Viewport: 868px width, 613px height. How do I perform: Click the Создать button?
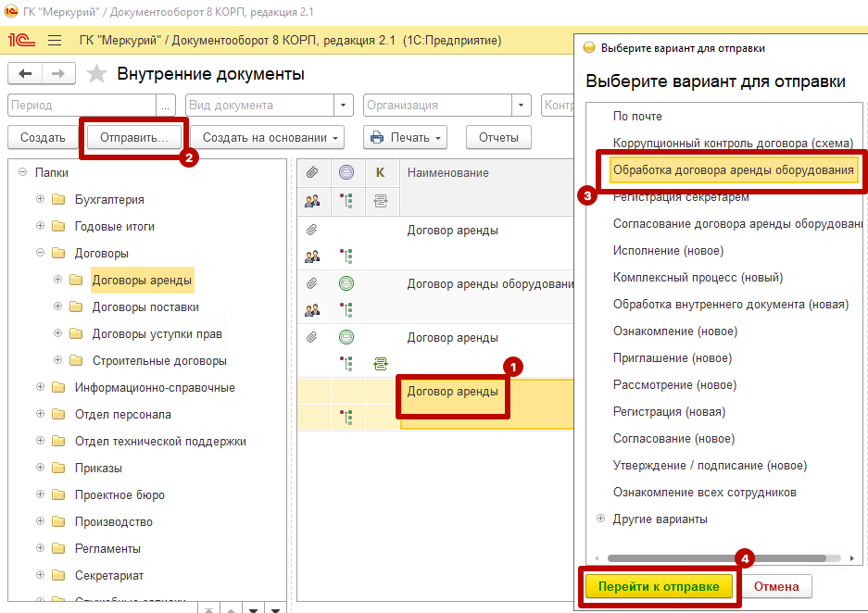point(43,137)
